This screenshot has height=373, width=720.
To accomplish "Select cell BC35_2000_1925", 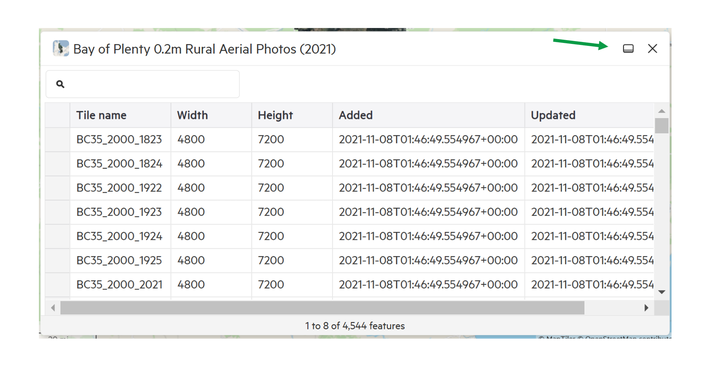I will coord(120,260).
